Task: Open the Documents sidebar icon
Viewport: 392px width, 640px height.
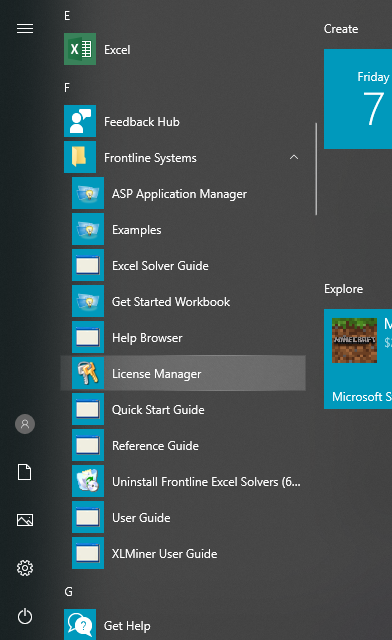Action: (25, 472)
